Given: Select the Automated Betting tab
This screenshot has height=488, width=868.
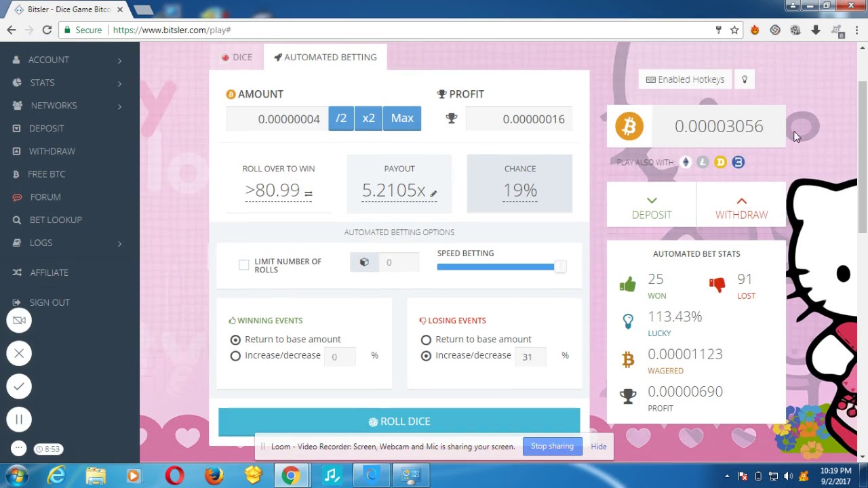Looking at the screenshot, I should point(325,57).
